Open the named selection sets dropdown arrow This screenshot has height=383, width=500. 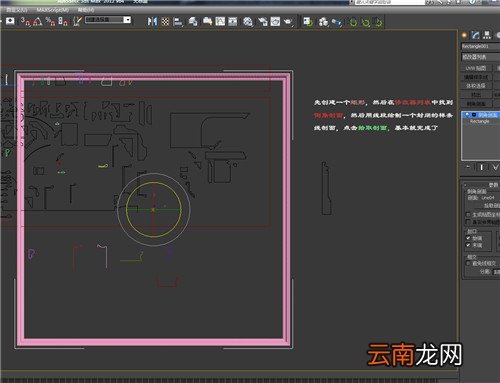point(127,20)
